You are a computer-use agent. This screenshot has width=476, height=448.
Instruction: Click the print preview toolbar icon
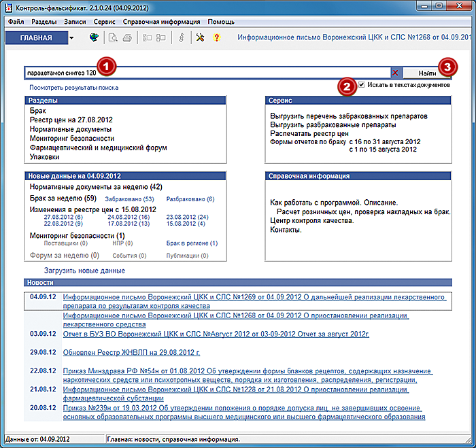[x=113, y=37]
